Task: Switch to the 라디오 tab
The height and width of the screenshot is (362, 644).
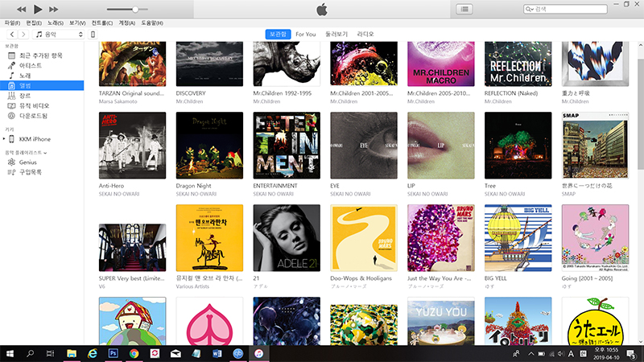Action: [x=365, y=34]
